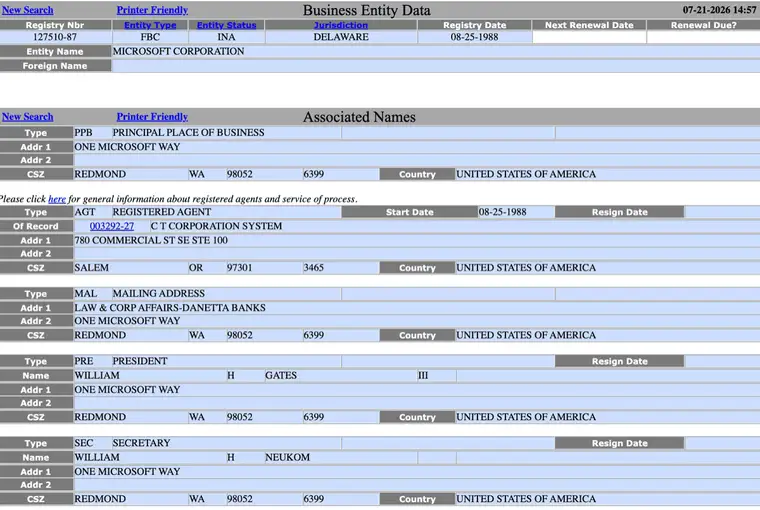The width and height of the screenshot is (760, 510).
Task: Select registry number 127510-87
Action: pos(55,37)
